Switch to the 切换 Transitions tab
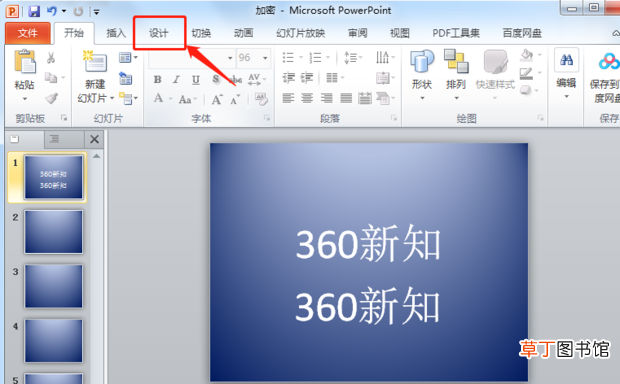Screen dimensions: 620x384 click(201, 33)
